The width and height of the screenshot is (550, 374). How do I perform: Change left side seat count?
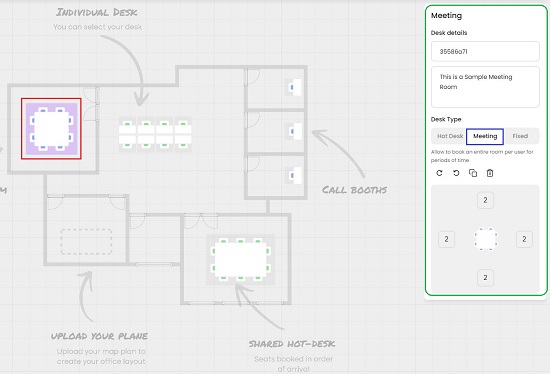pos(447,239)
